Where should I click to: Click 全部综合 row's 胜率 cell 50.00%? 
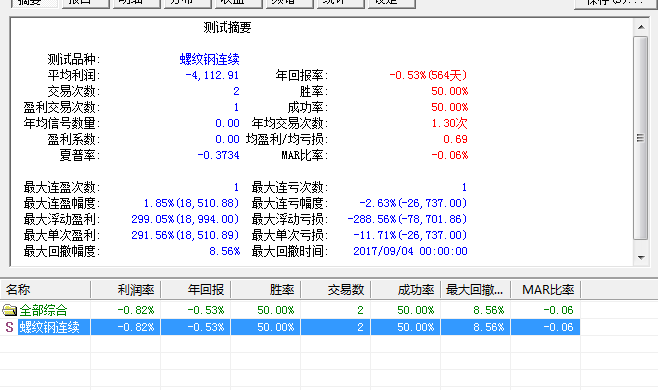266,310
